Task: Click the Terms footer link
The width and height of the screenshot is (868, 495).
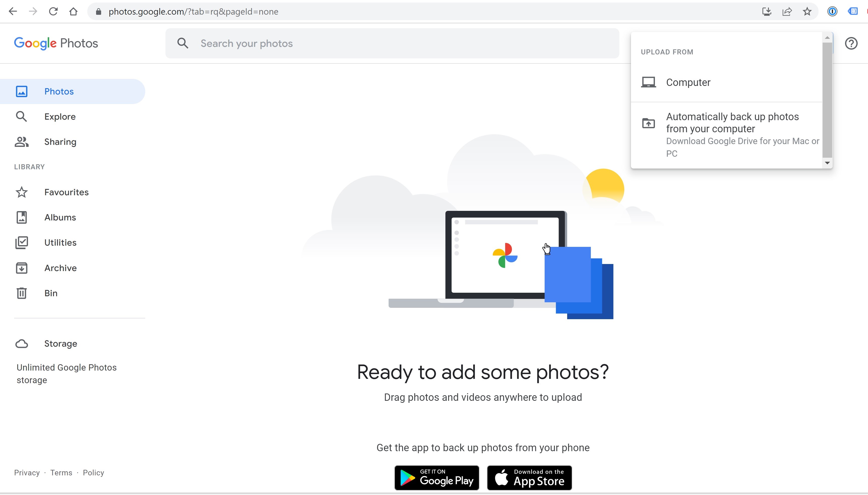Action: click(x=61, y=472)
